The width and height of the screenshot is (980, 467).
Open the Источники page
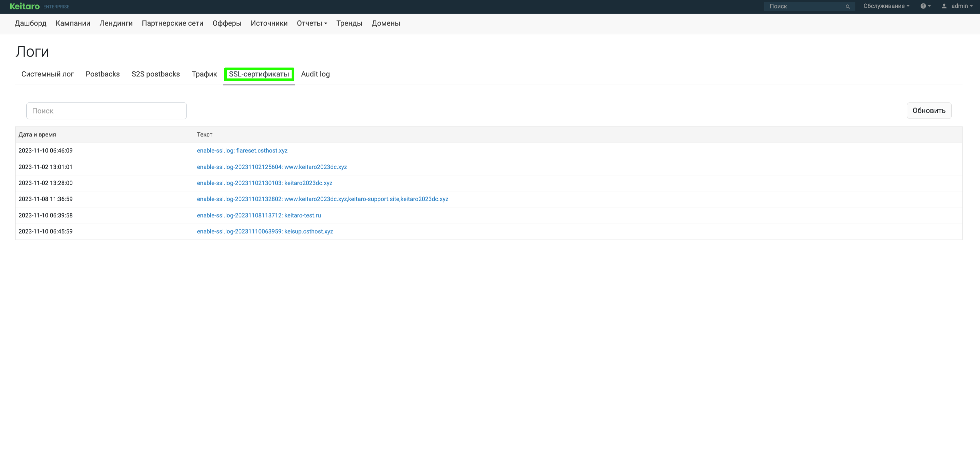[269, 23]
